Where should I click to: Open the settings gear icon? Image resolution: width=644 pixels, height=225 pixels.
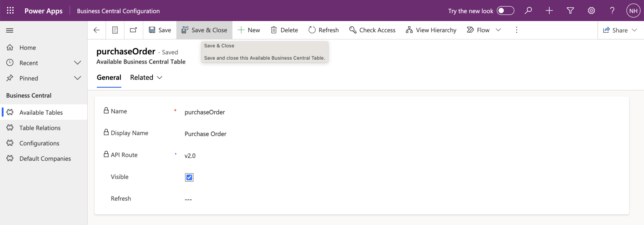(591, 11)
